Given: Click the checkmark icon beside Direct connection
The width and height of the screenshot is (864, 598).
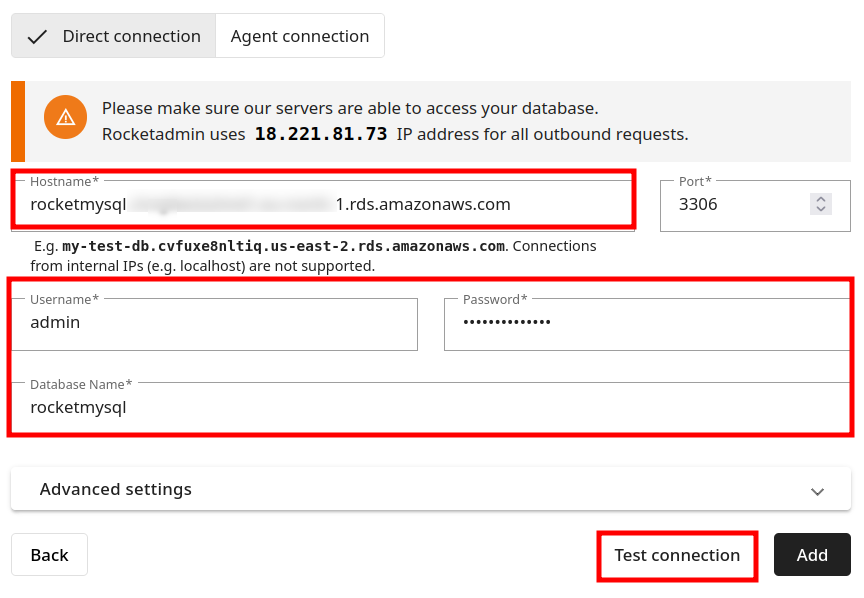Looking at the screenshot, I should (x=38, y=37).
